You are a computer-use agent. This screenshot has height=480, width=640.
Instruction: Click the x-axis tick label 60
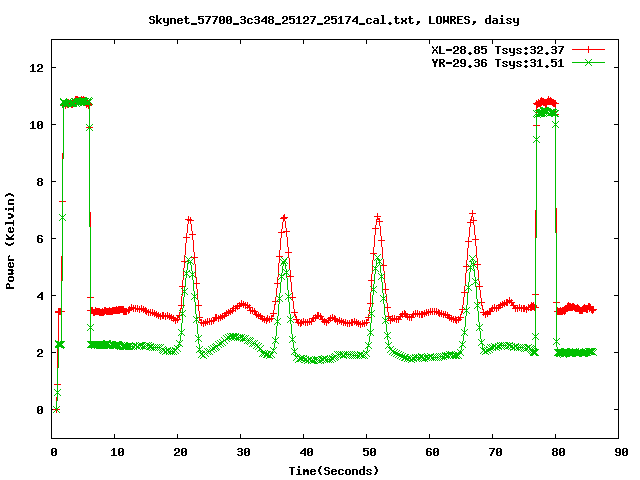tap(432, 452)
